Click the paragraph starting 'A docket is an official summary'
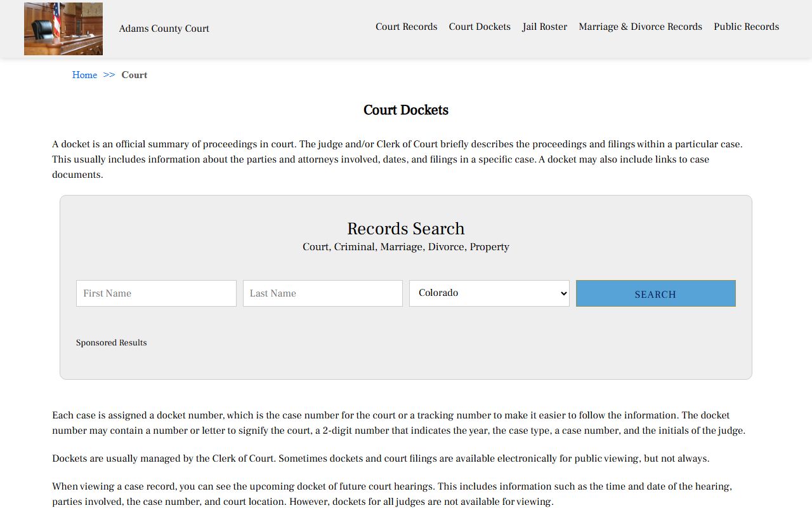812x508 pixels. pos(397,159)
